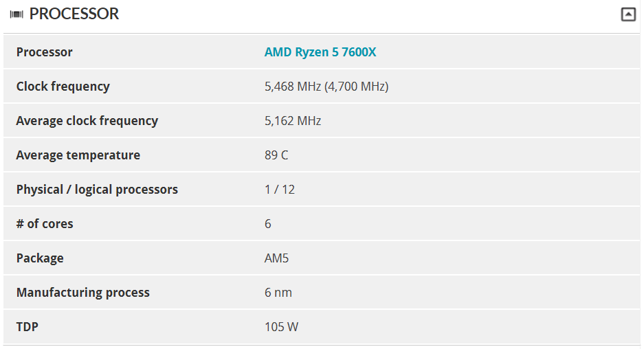Select the Average temperature label
This screenshot has height=349, width=644.
tap(78, 155)
